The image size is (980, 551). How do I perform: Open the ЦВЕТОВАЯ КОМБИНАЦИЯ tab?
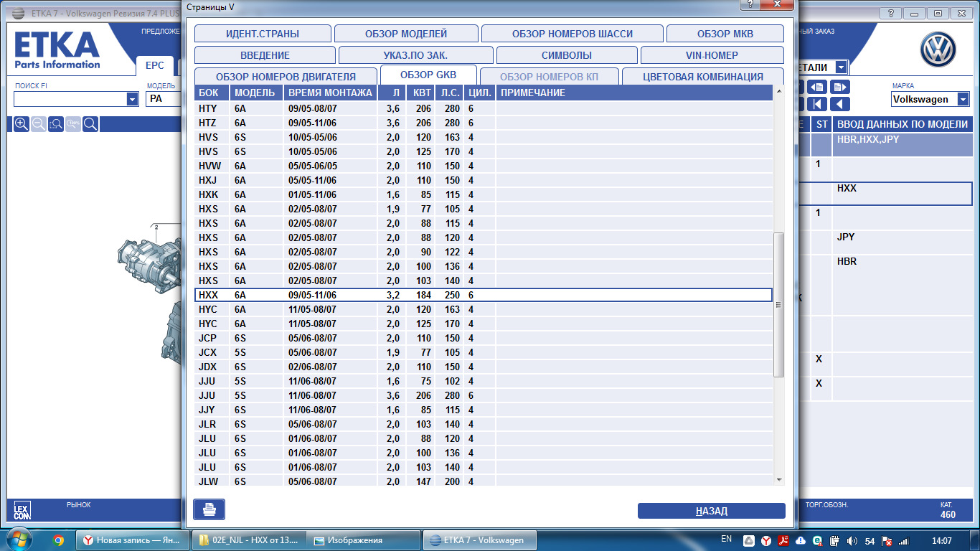(703, 77)
